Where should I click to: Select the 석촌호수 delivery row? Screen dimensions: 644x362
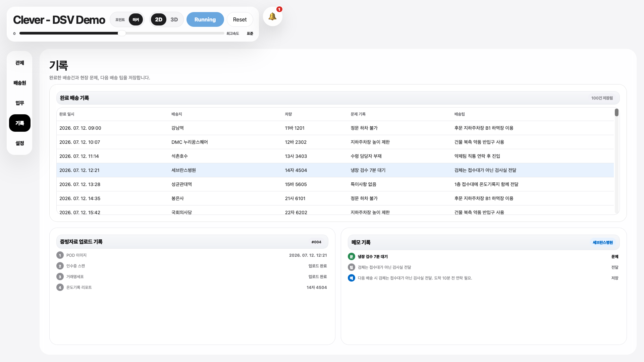pyautogui.click(x=335, y=156)
